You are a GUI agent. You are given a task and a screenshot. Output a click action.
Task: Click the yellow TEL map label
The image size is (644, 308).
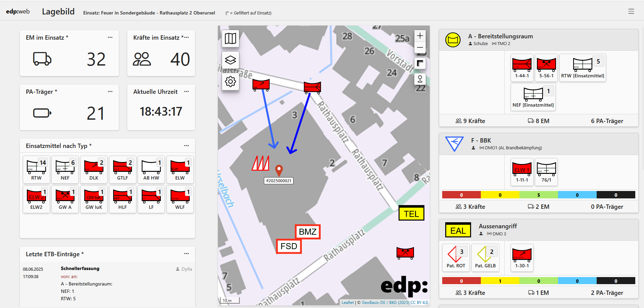(411, 214)
